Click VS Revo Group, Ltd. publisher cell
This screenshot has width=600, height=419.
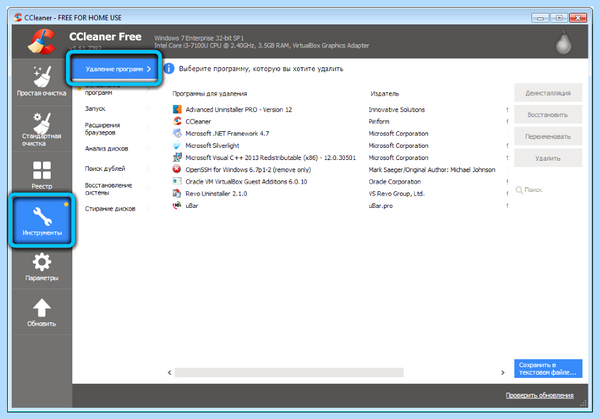(396, 193)
